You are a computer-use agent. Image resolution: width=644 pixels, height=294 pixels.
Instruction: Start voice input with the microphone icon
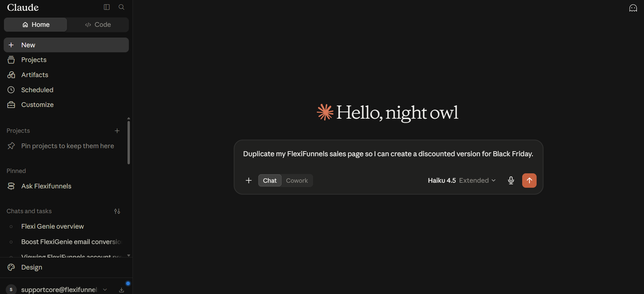coord(511,180)
